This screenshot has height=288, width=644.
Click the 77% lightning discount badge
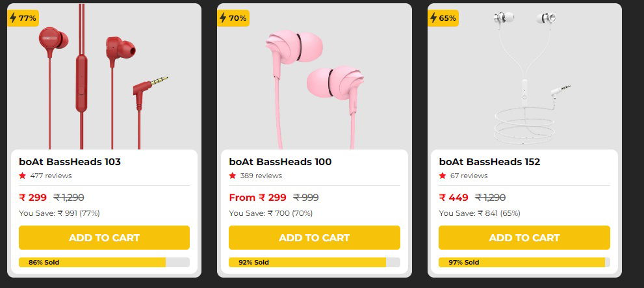[22, 18]
